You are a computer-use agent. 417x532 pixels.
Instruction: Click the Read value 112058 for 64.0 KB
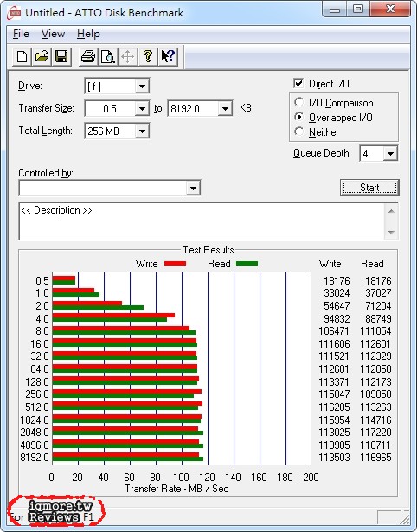pos(376,369)
